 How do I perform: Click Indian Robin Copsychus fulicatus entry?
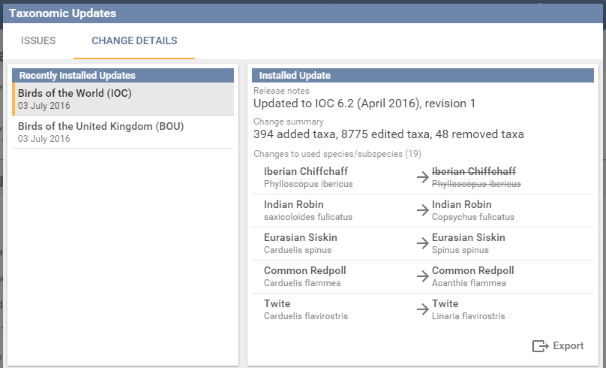(473, 210)
